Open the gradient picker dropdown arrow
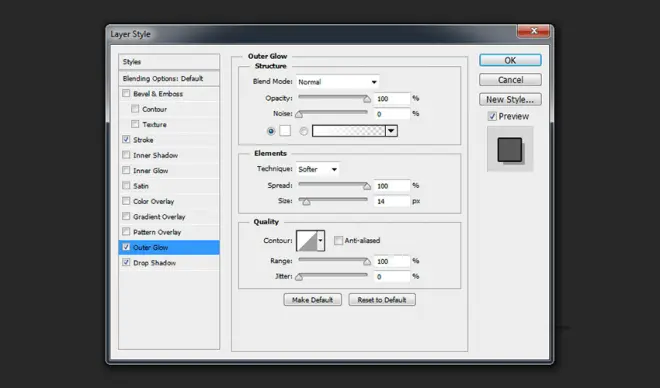The width and height of the screenshot is (660, 388). [391, 131]
